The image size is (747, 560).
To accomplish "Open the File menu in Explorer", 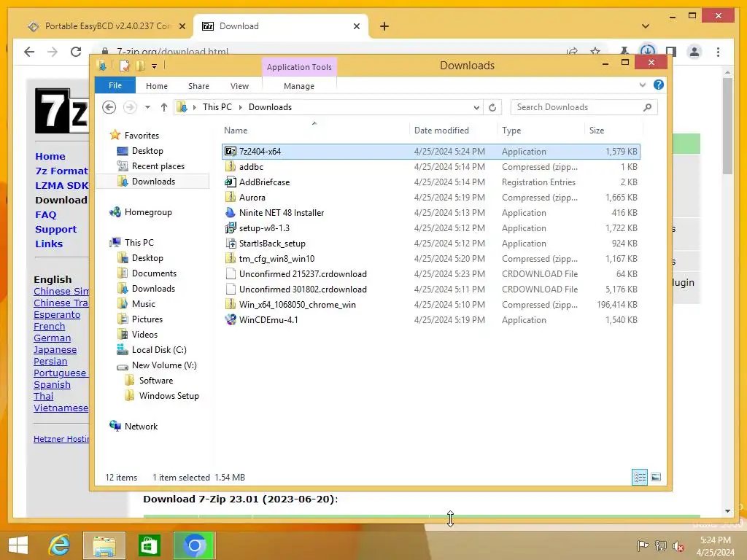I will [x=115, y=85].
